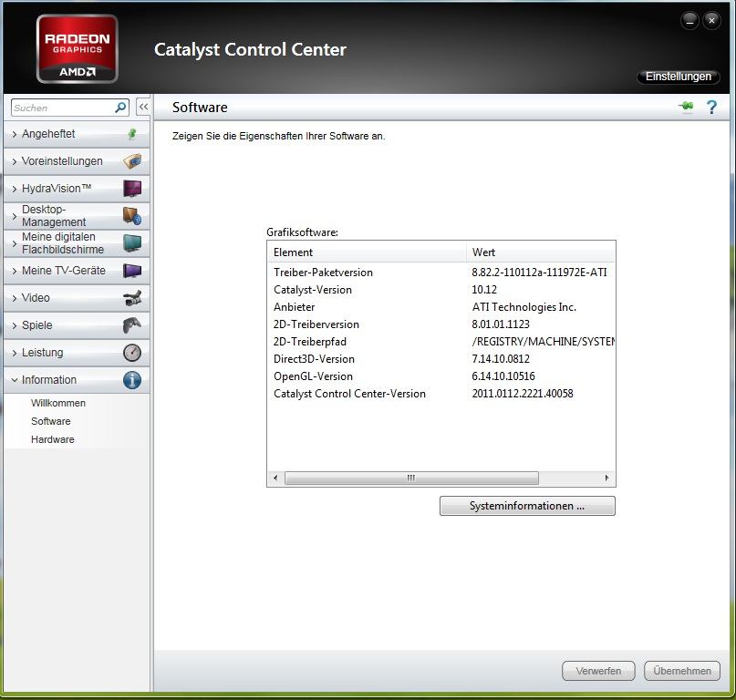The image size is (736, 700).
Task: Click the Catalyst-Version value 10.12
Action: click(x=484, y=290)
